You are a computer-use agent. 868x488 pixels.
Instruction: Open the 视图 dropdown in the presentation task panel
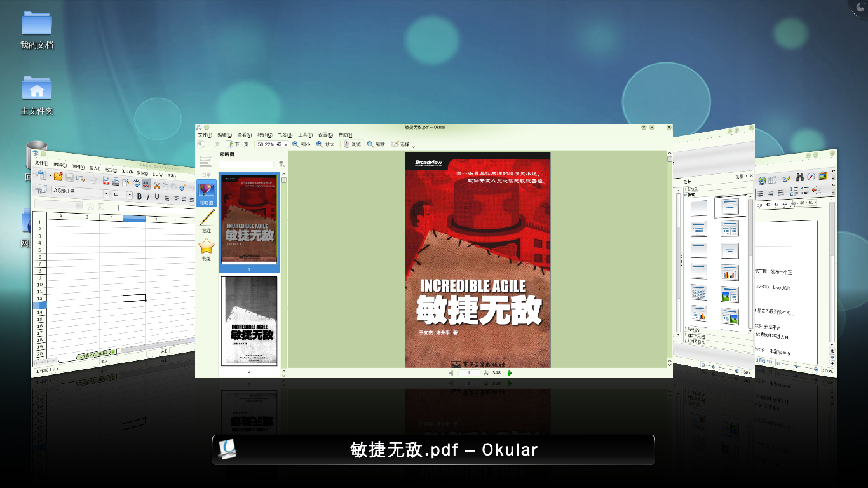(x=742, y=176)
